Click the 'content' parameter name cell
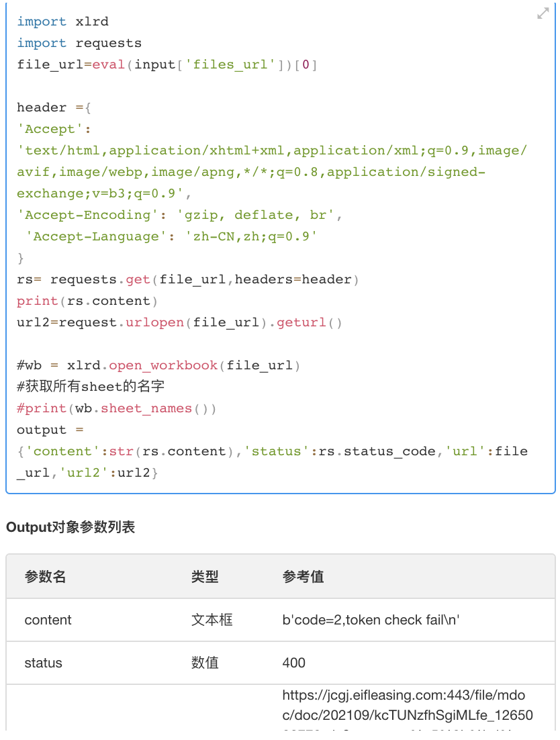 point(48,620)
